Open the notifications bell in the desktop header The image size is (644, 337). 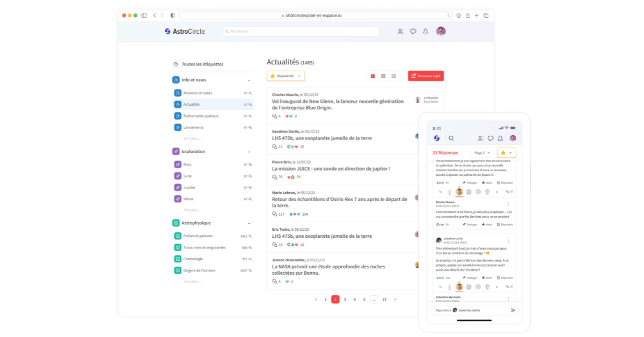pos(426,32)
